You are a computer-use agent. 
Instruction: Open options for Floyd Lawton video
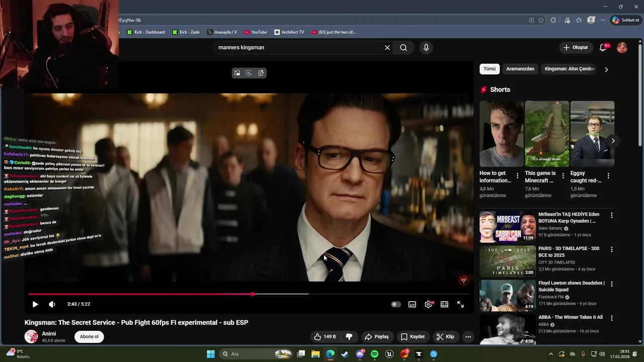click(612, 284)
